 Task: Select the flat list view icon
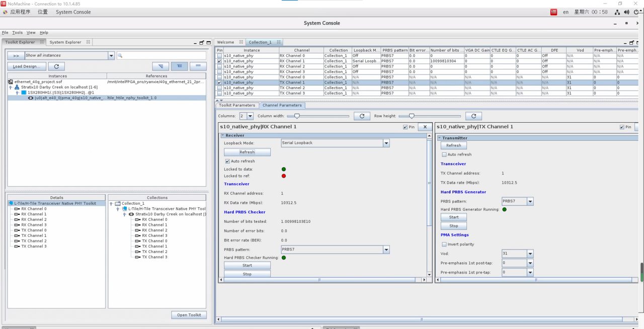(198, 66)
